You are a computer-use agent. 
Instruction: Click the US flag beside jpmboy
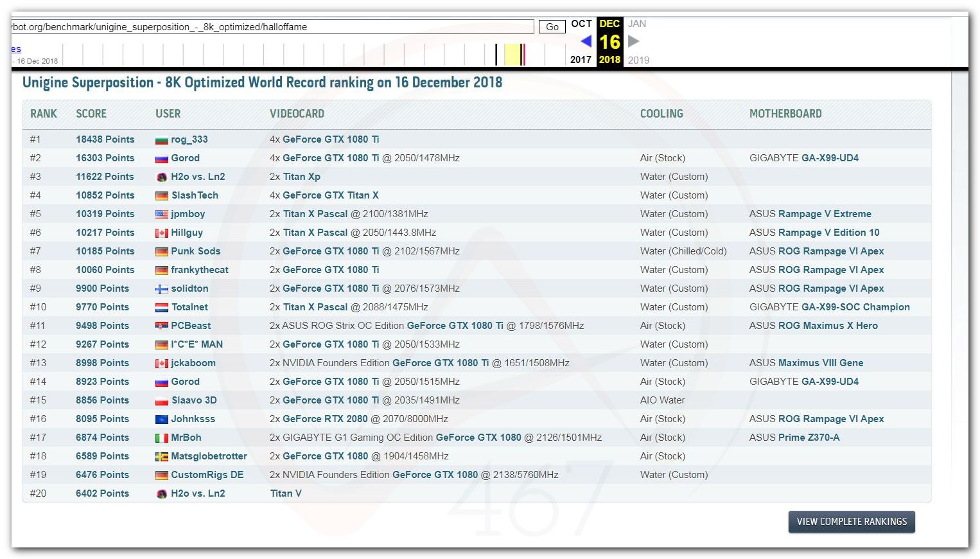pos(161,215)
